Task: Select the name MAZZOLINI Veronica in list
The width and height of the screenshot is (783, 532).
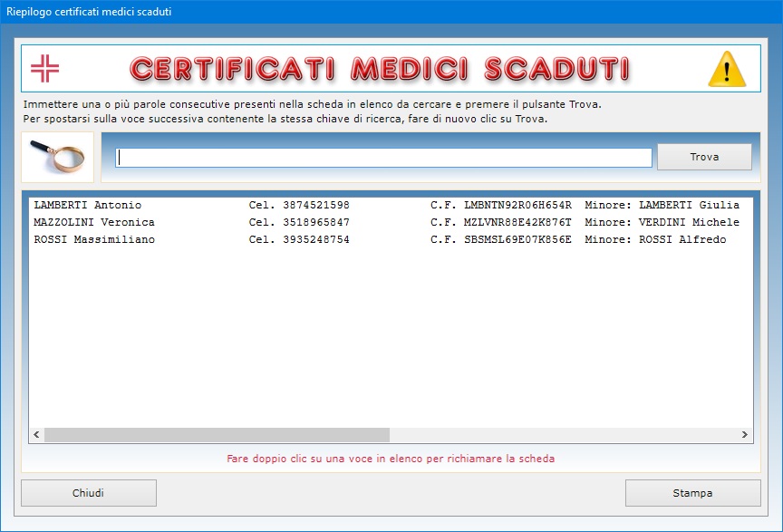Action: [93, 222]
